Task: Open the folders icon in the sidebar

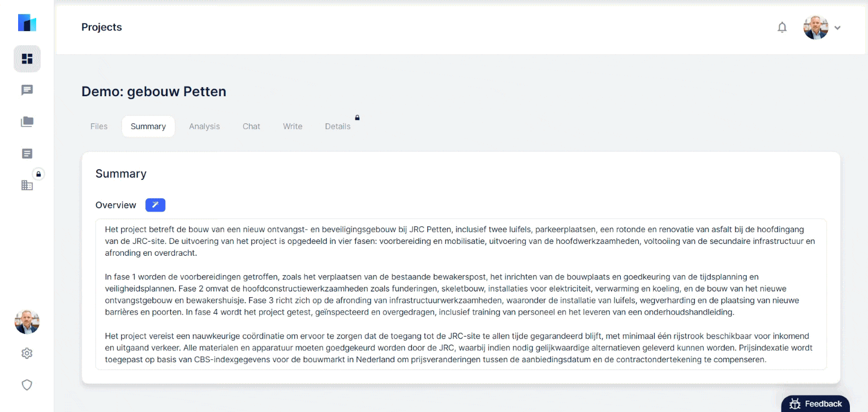Action: click(x=27, y=122)
